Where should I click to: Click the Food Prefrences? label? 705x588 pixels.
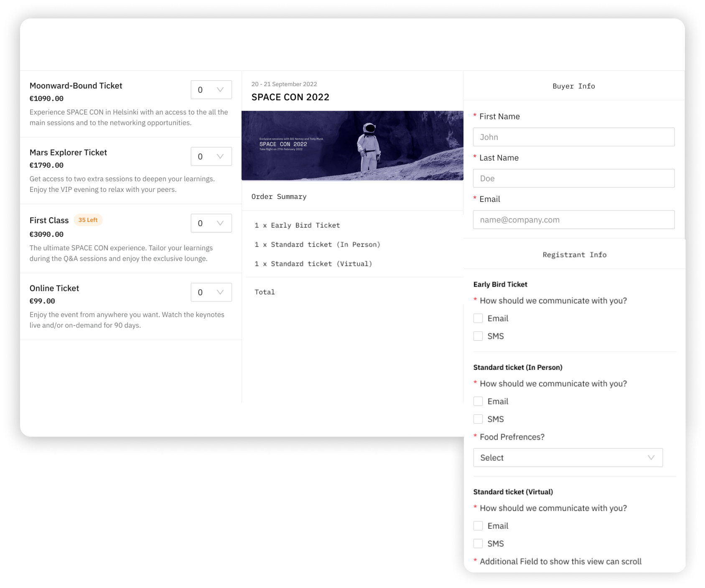click(512, 437)
